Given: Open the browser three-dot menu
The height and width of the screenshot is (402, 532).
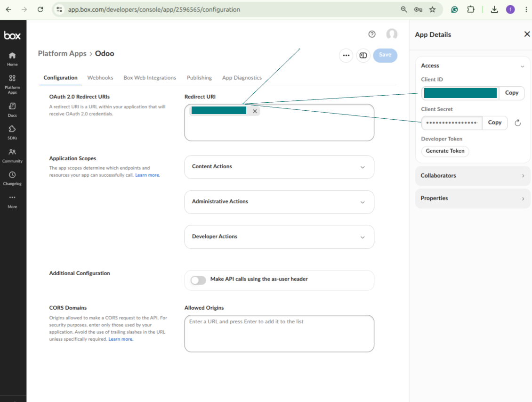Looking at the screenshot, I should pyautogui.click(x=526, y=9).
